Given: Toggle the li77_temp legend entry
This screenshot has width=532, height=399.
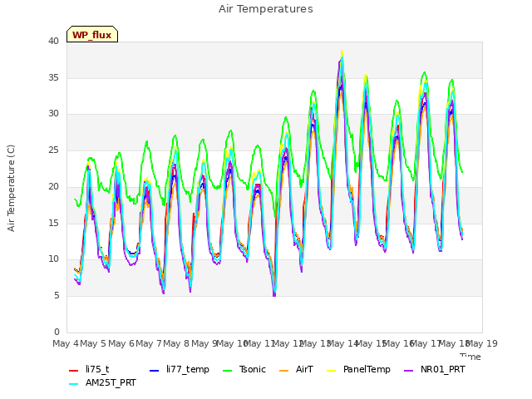Looking at the screenshot, I should tap(180, 369).
